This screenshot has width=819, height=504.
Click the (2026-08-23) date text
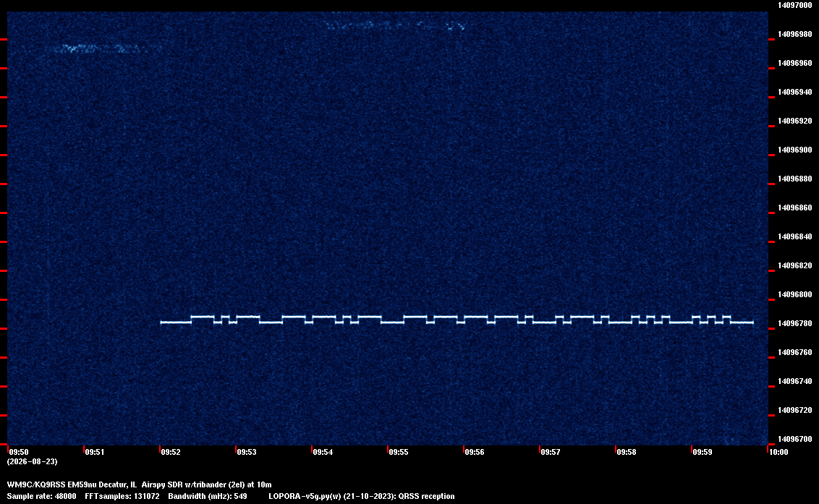coord(33,461)
